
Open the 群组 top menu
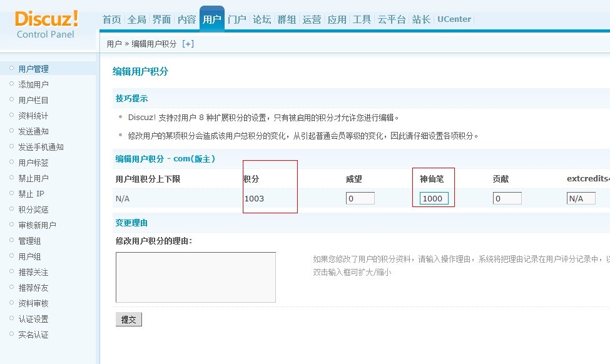click(287, 19)
